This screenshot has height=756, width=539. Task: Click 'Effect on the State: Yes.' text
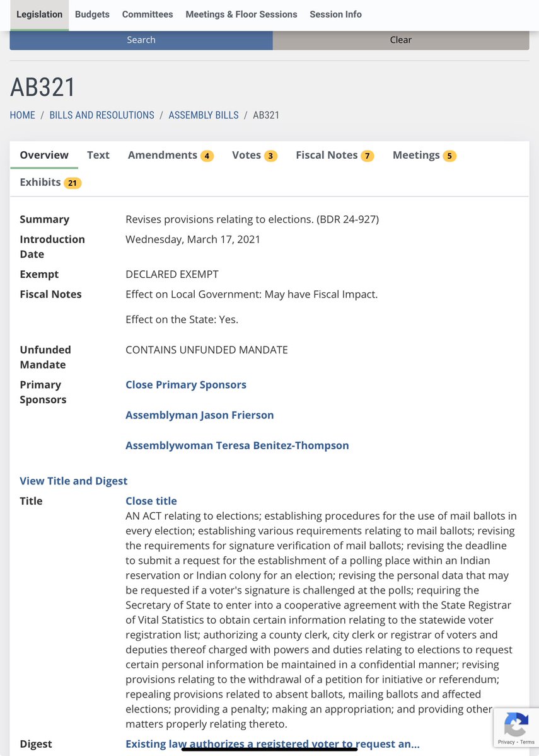(x=182, y=319)
